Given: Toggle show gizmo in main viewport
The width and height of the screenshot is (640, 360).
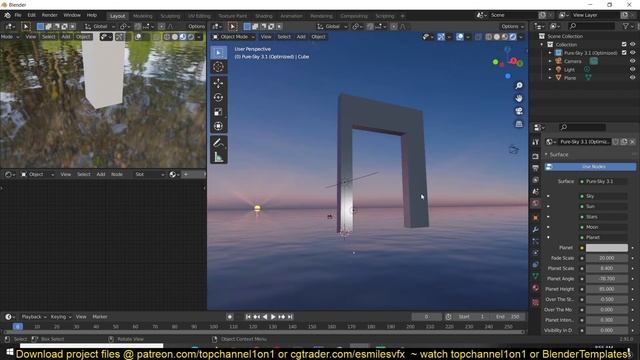Looking at the screenshot, I should tap(441, 37).
